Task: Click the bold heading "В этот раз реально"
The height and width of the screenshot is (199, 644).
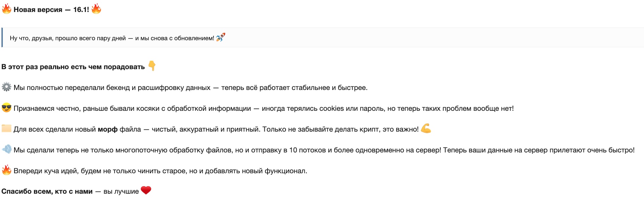Action: click(73, 67)
